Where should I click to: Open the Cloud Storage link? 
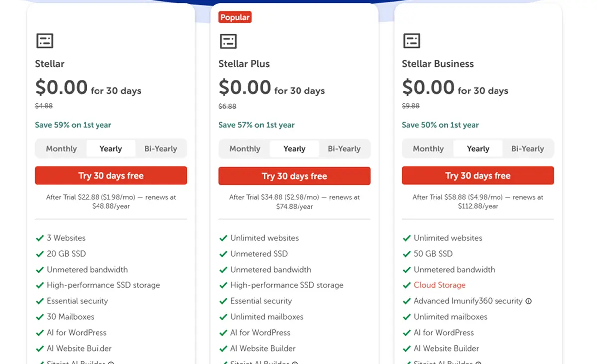[x=440, y=285]
